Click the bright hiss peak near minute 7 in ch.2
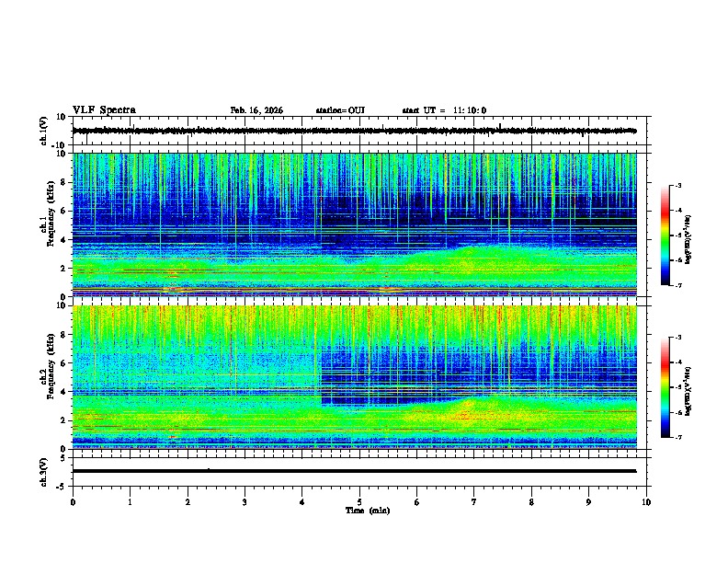Image resolution: width=728 pixels, height=563 pixels. click(467, 411)
